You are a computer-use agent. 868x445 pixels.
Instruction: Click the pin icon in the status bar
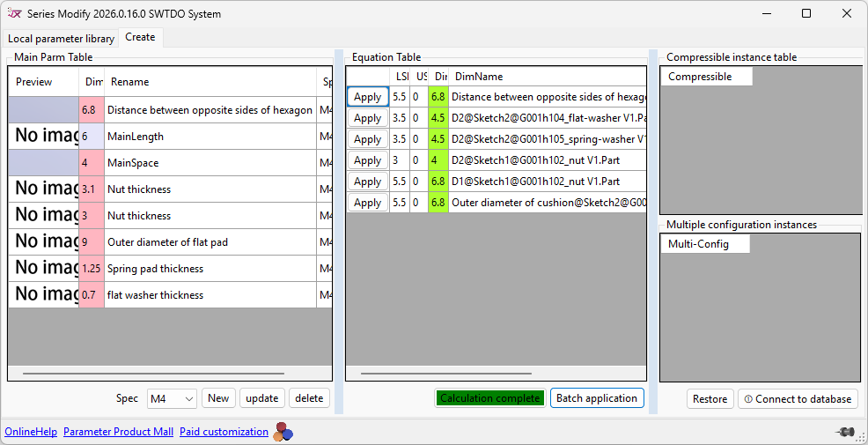pos(846,432)
